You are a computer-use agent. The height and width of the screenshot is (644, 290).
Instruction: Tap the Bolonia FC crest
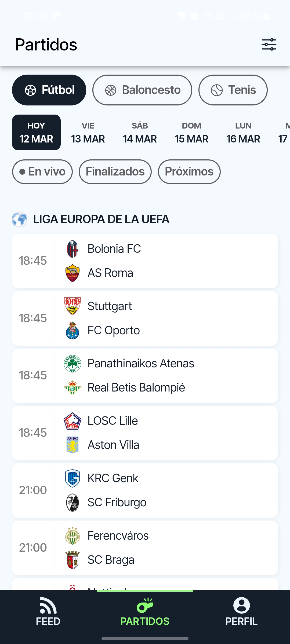pos(73,249)
